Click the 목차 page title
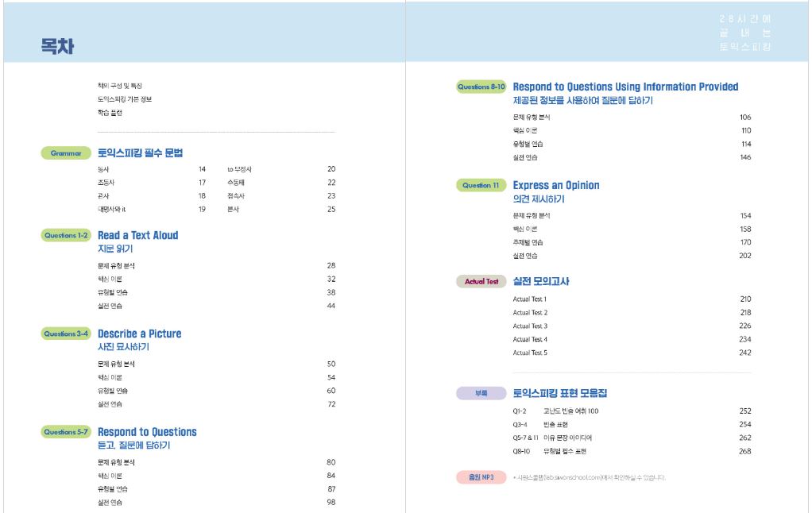 (x=57, y=47)
